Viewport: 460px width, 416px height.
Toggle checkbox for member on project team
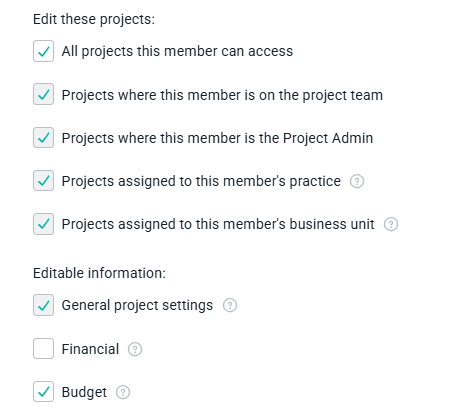(43, 94)
